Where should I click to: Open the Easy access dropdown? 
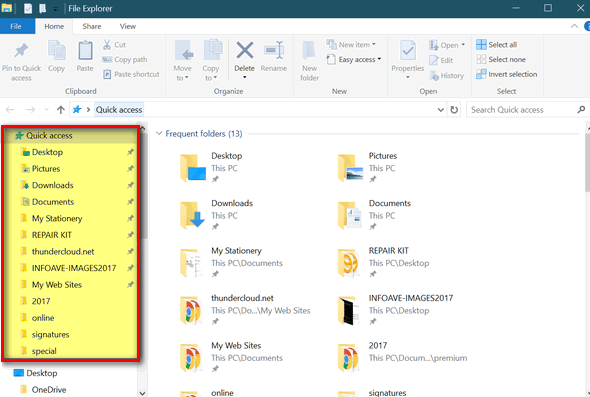click(353, 59)
